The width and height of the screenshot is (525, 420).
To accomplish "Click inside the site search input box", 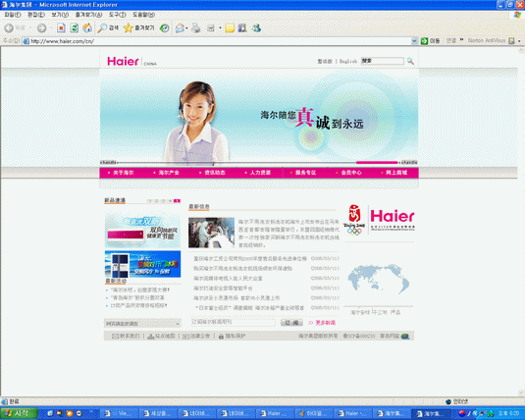I will point(383,61).
